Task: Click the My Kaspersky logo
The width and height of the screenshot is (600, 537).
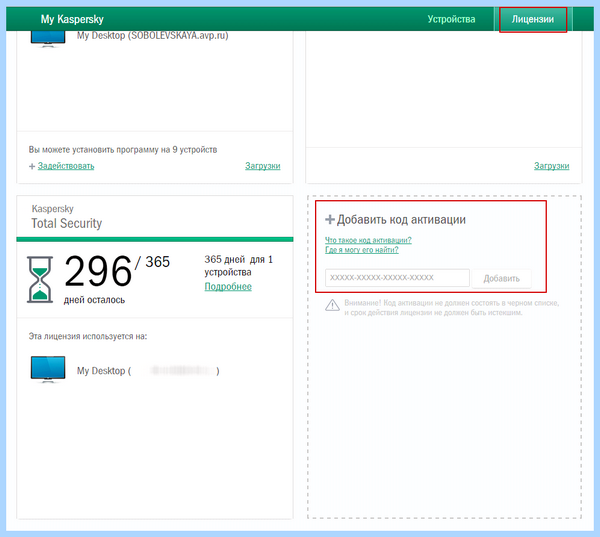Action: tap(72, 19)
